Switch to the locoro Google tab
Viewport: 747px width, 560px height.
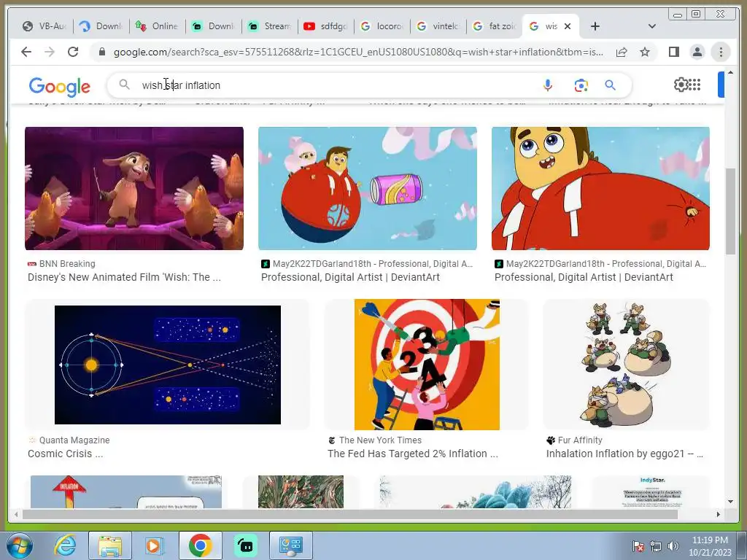382,26
